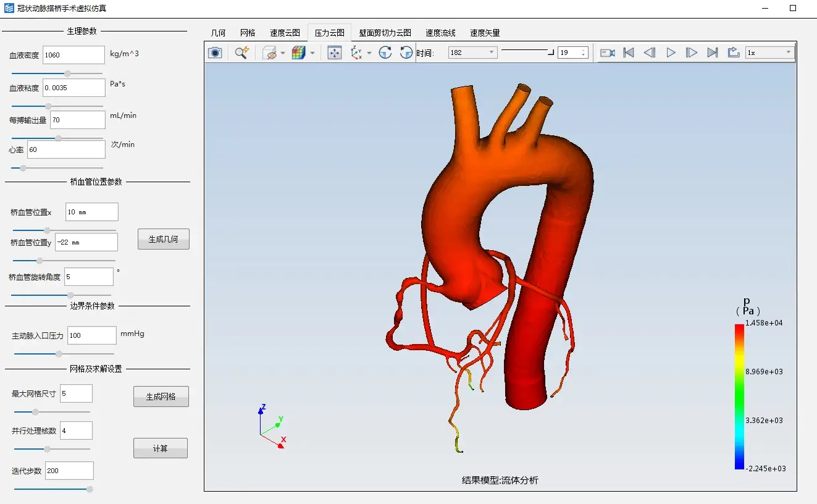Jump to the first frame
Image resolution: width=817 pixels, height=504 pixels.
pos(629,52)
